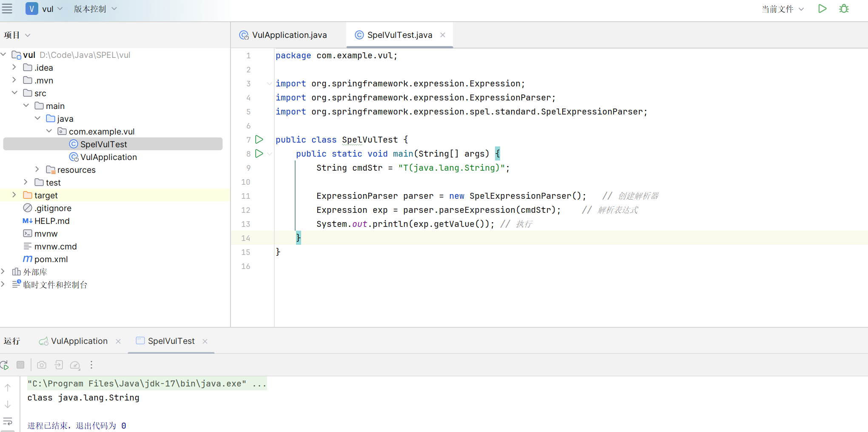Viewport: 868px width, 432px height.
Task: Click the System.out.println line in editor
Action: [x=405, y=224]
